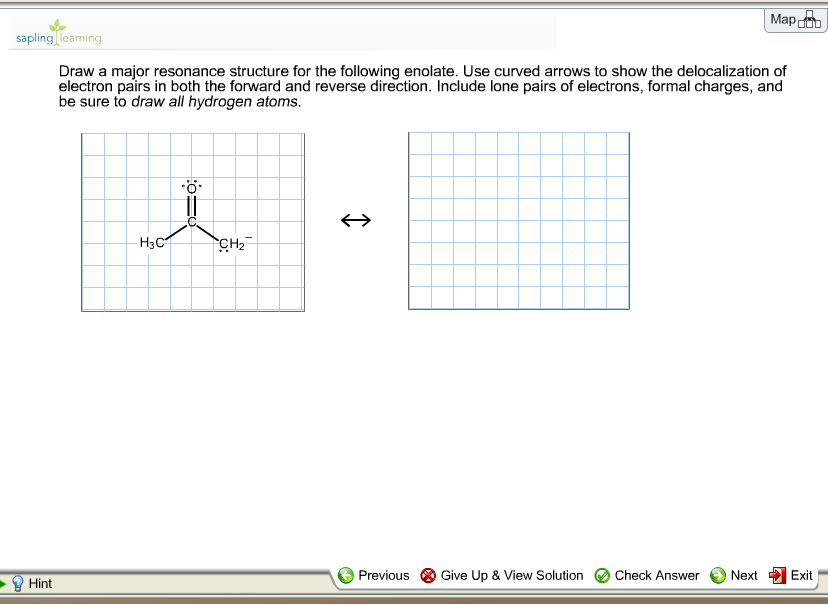Click the red Exit door icon
The width and height of the screenshot is (828, 605).
coord(777,575)
